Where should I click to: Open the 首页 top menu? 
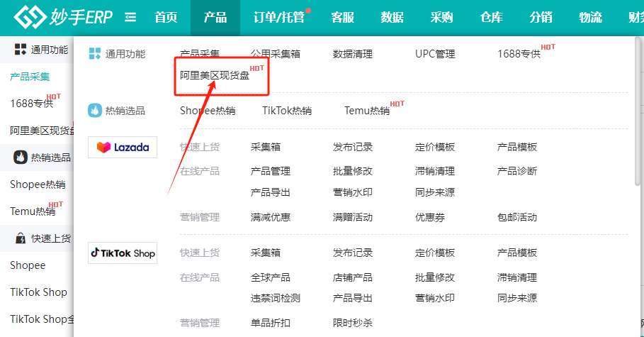166,17
